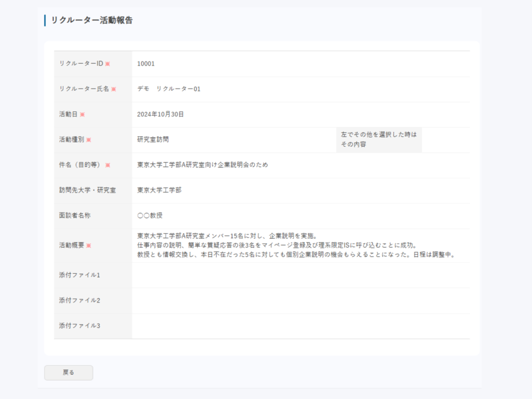Click the required marker beside リクルーターID
This screenshot has height=399, width=532.
(x=108, y=64)
